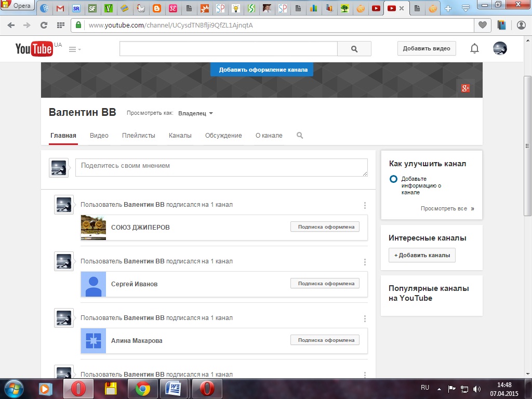Image resolution: width=532 pixels, height=399 pixels.
Task: Focus the YouTube search field
Action: pos(229,48)
